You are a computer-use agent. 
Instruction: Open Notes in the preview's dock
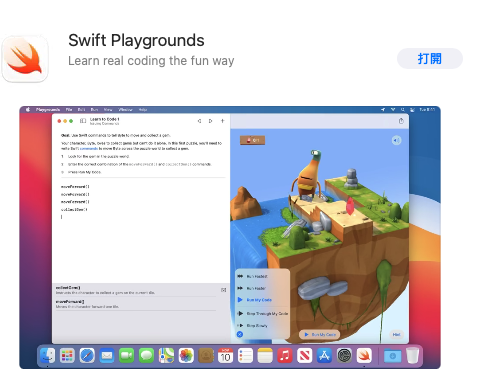[265, 356]
